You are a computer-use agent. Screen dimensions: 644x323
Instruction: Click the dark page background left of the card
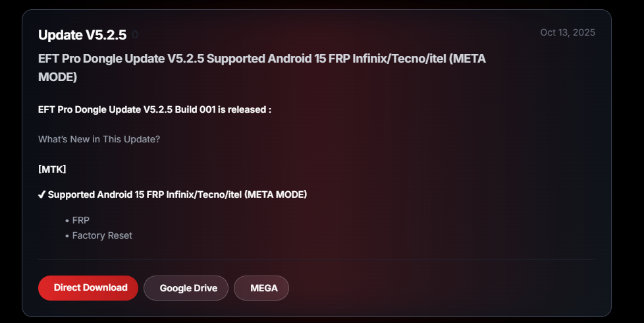coord(11,165)
